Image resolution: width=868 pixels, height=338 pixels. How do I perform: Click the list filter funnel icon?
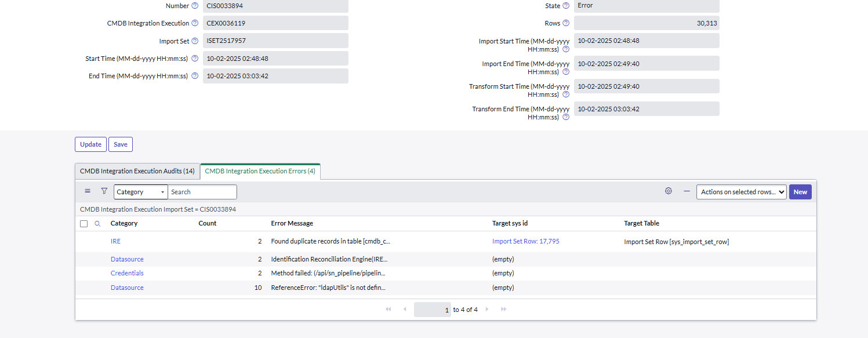pyautogui.click(x=104, y=191)
